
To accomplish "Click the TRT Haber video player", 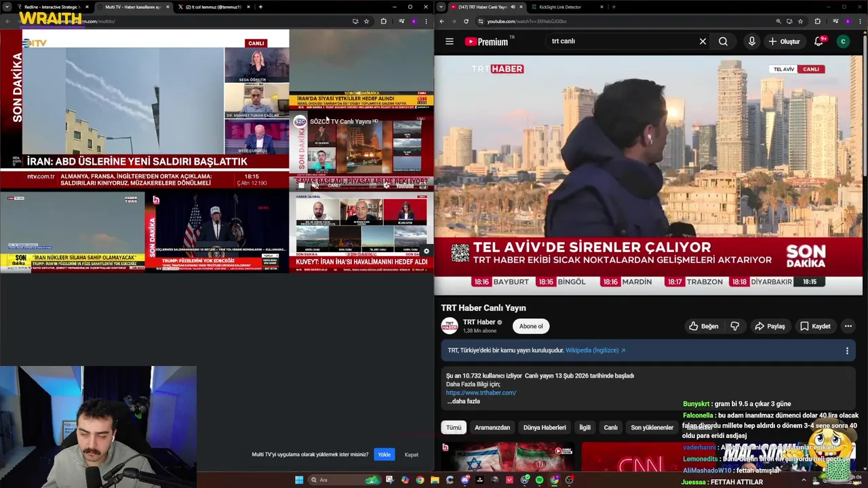I will pos(648,175).
